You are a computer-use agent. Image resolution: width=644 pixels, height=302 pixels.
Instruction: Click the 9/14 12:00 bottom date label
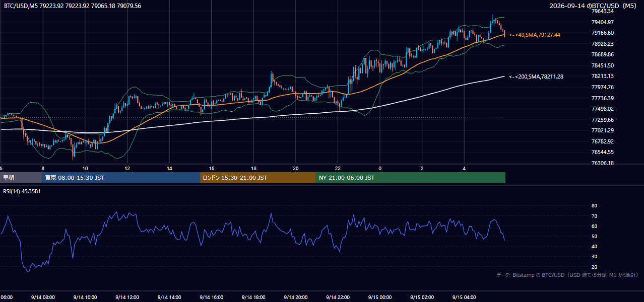click(127, 297)
